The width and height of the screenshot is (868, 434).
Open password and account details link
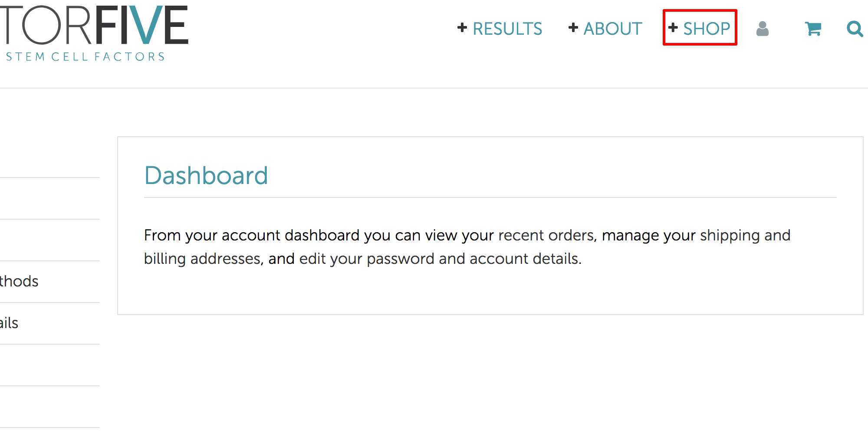pyautogui.click(x=473, y=259)
